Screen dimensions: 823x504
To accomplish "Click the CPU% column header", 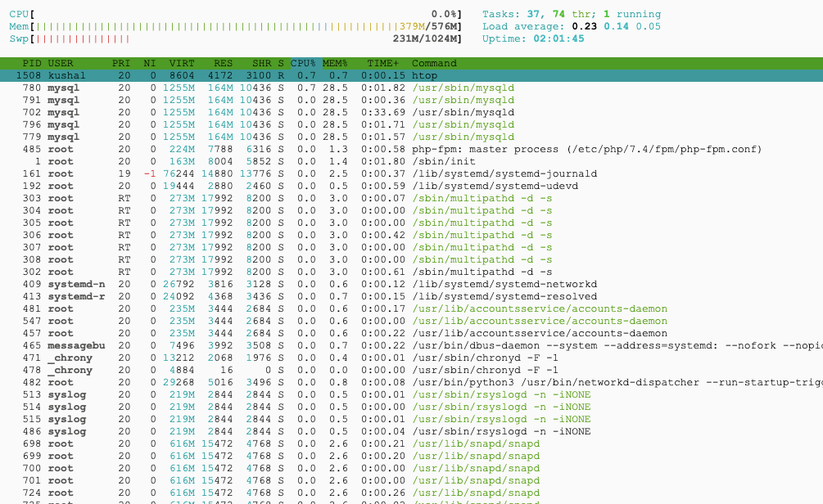I will [303, 63].
